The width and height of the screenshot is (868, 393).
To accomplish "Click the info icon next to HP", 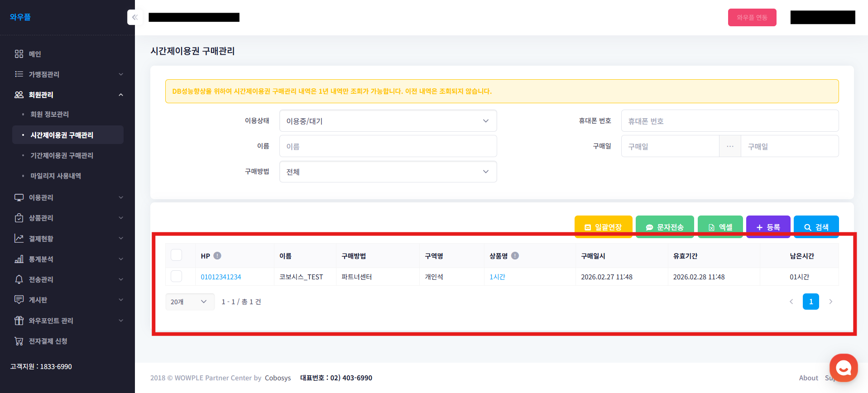I will pyautogui.click(x=217, y=256).
